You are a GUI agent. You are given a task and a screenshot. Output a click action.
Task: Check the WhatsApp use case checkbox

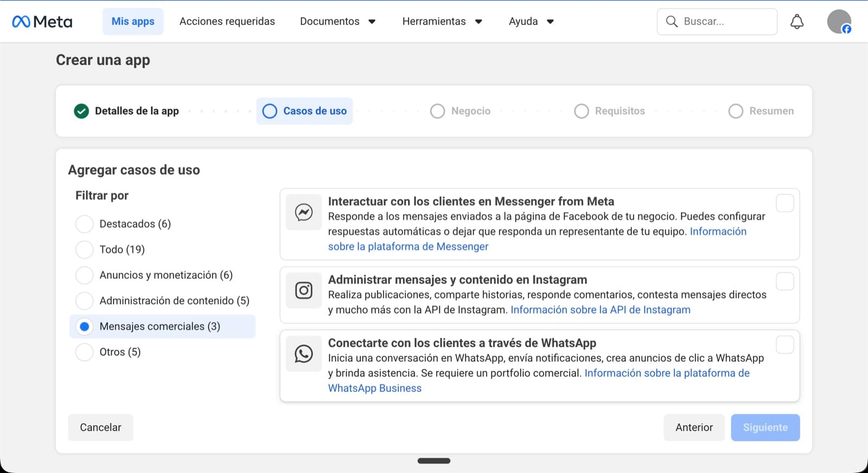785,344
